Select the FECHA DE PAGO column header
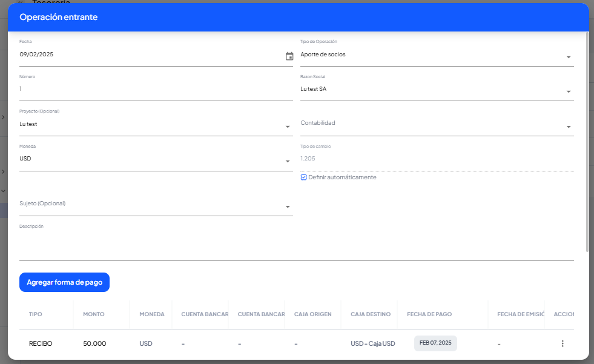Screen dimensions: 594x364 [x=429, y=314]
